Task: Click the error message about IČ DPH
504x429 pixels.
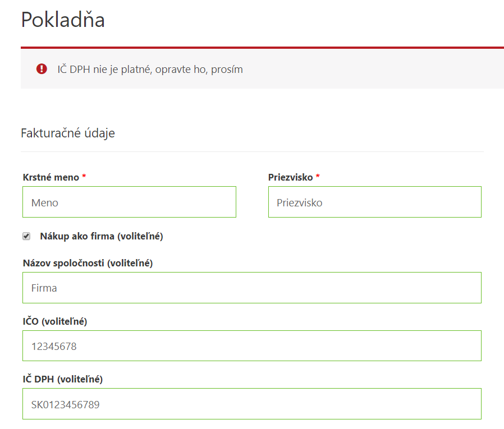Action: click(x=149, y=69)
